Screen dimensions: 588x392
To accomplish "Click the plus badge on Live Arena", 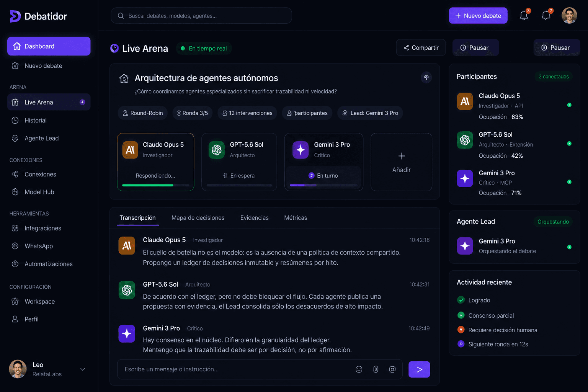I will click(x=82, y=102).
